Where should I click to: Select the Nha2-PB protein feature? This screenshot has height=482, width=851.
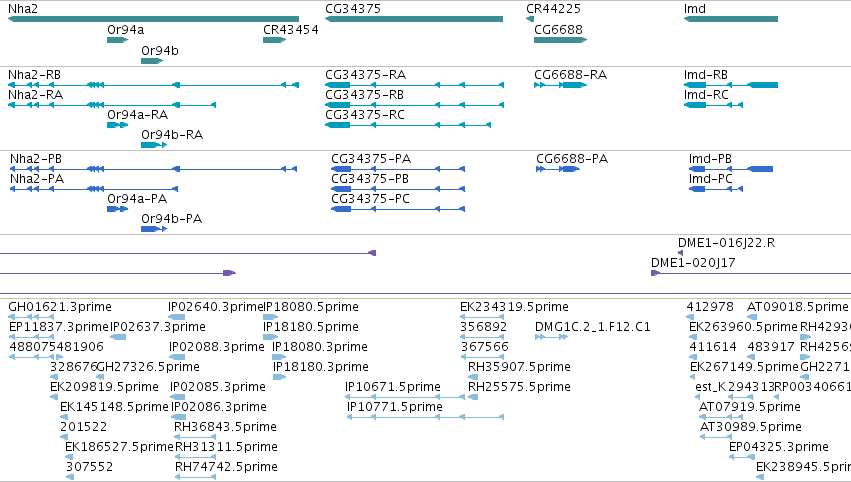[154, 169]
